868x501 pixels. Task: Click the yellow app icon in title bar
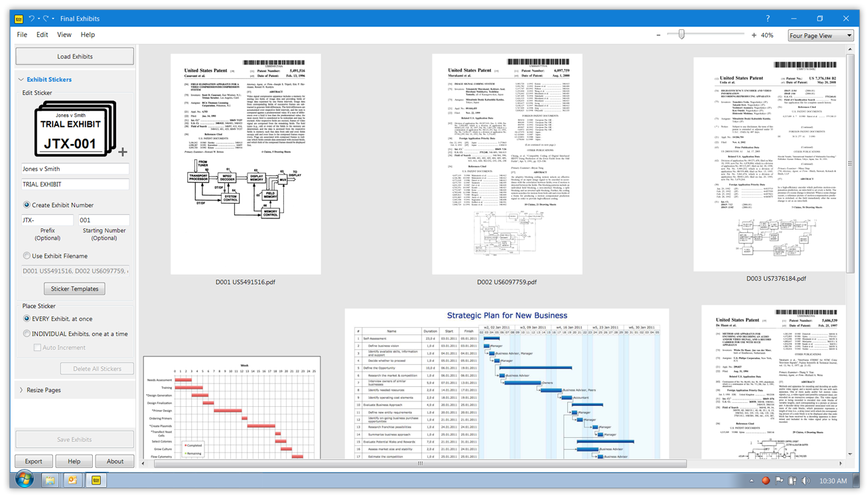pos(19,19)
